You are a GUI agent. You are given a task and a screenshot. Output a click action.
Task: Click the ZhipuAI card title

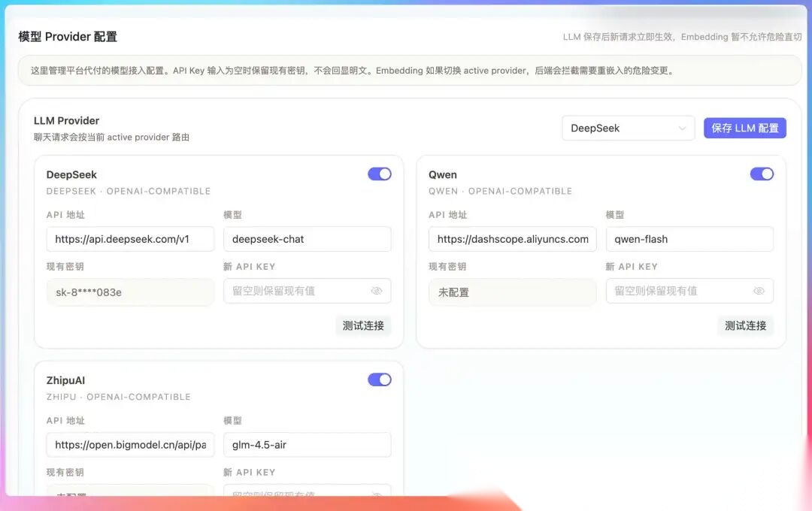coord(65,380)
